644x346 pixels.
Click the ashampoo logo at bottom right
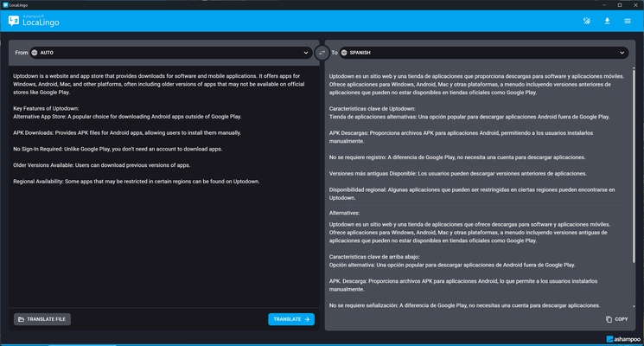click(623, 339)
